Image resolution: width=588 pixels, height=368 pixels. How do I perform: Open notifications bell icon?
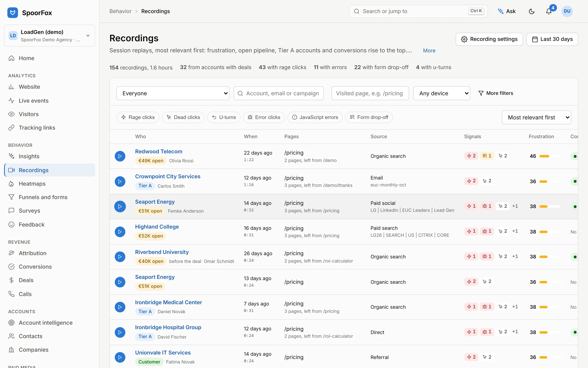549,11
